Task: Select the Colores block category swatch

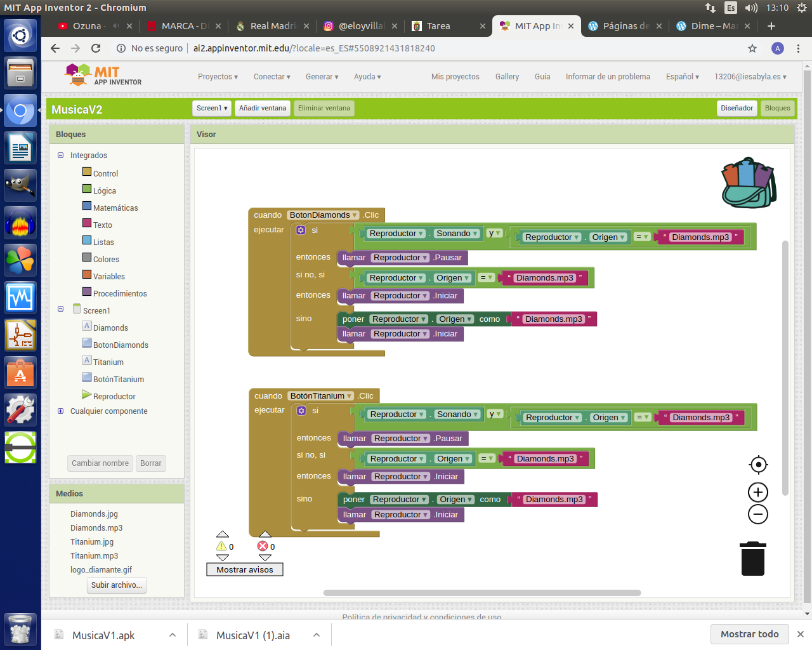Action: point(87,257)
